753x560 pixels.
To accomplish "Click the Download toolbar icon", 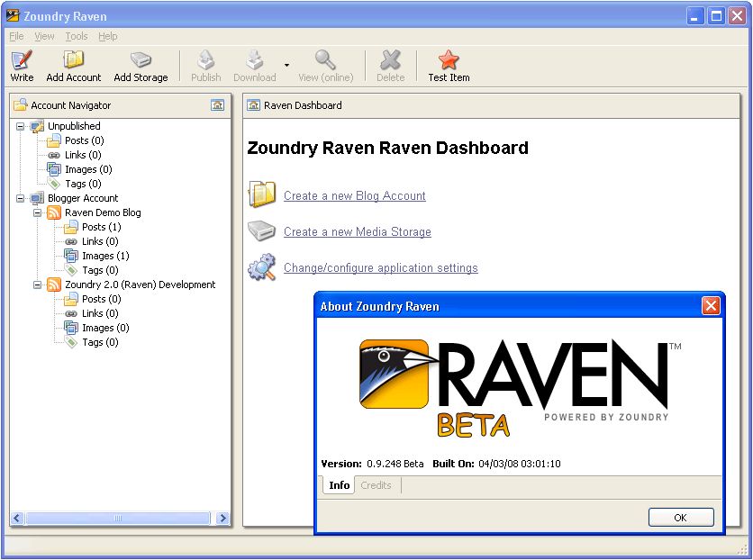I will pyautogui.click(x=254, y=59).
